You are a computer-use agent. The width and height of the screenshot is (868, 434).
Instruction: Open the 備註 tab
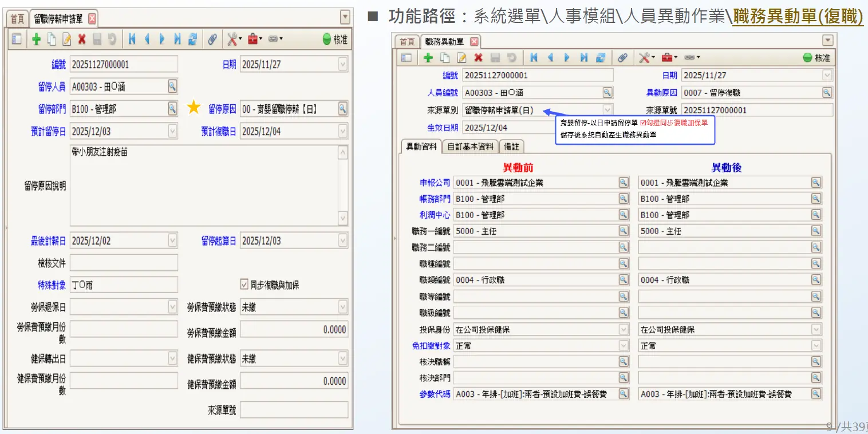[x=511, y=147]
